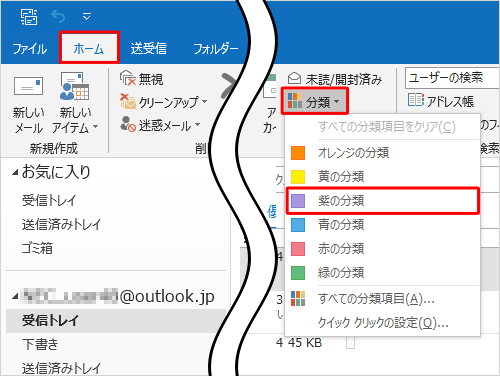500x376 pixels.
Task: Click the お気に入り heading text
Action: point(56,172)
